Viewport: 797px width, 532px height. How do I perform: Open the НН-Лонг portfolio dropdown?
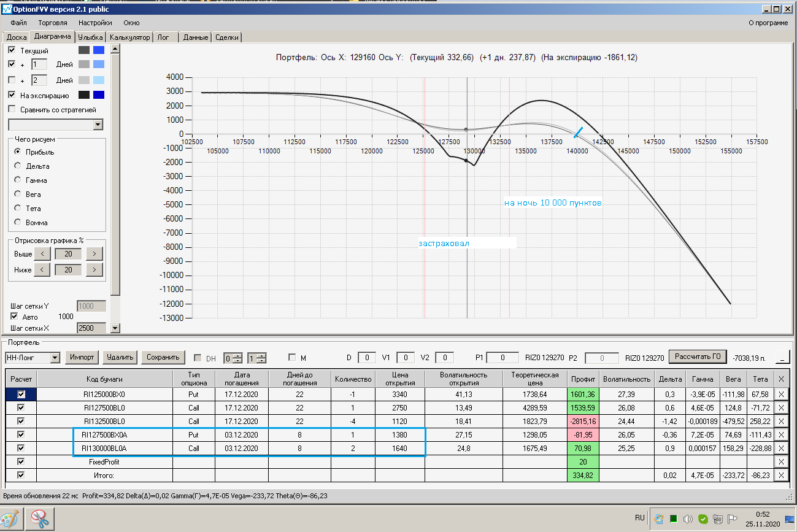pyautogui.click(x=55, y=358)
